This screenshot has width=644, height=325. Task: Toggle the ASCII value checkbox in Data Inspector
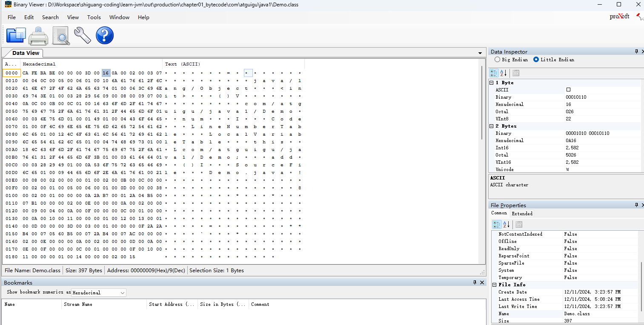click(x=568, y=90)
